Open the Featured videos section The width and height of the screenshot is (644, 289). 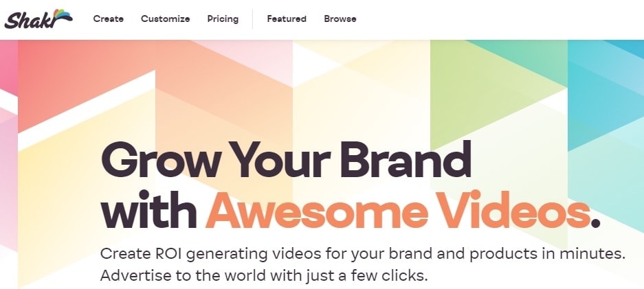[287, 19]
